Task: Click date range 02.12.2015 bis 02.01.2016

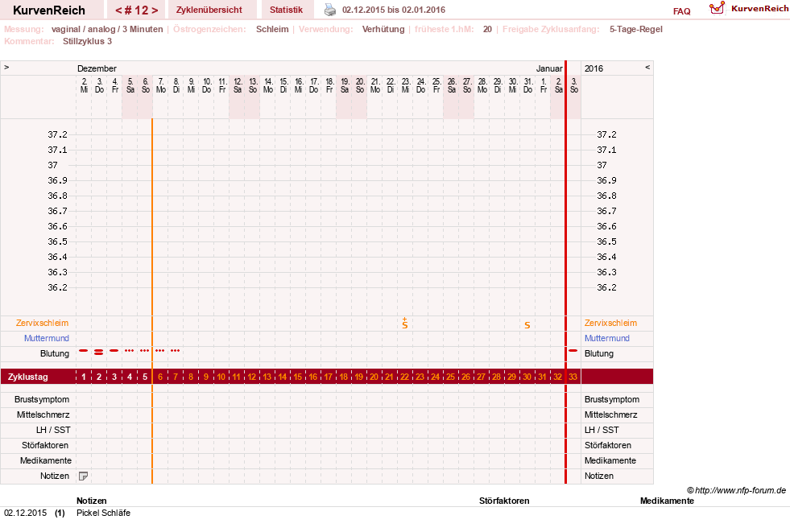Action: tap(394, 10)
